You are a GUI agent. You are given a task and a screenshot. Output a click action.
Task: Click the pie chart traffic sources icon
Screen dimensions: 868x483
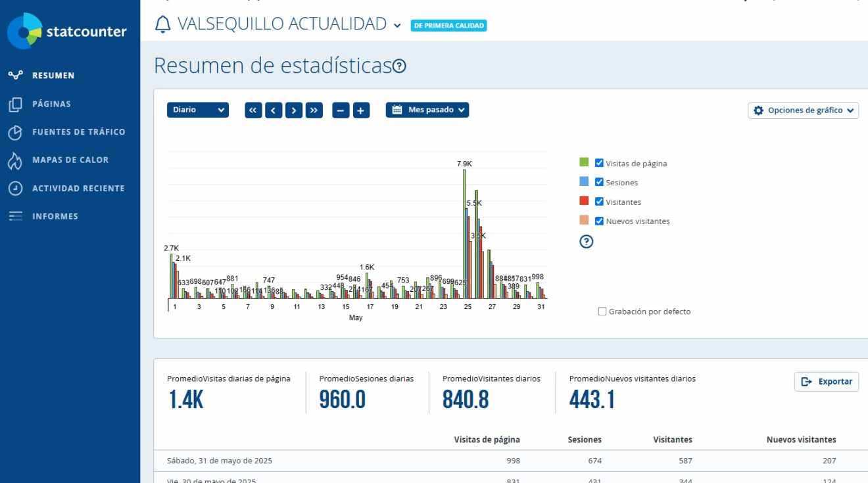pyautogui.click(x=16, y=133)
